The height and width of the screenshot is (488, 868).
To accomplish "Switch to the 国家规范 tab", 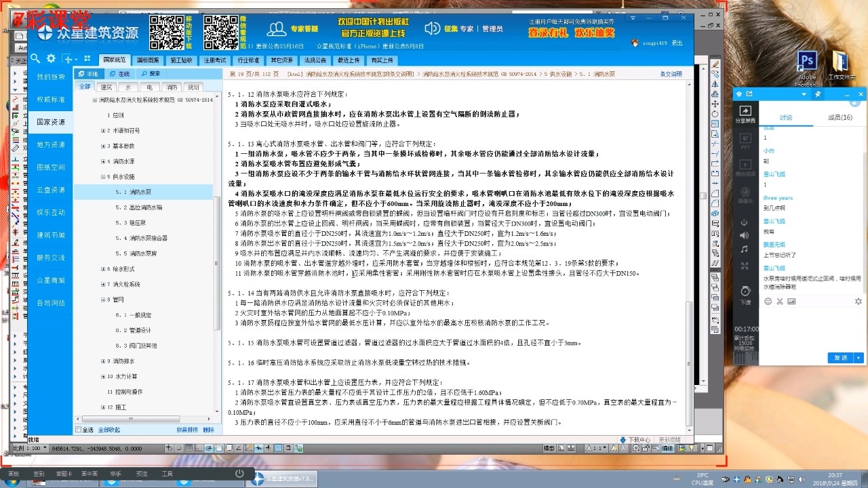I will point(115,60).
